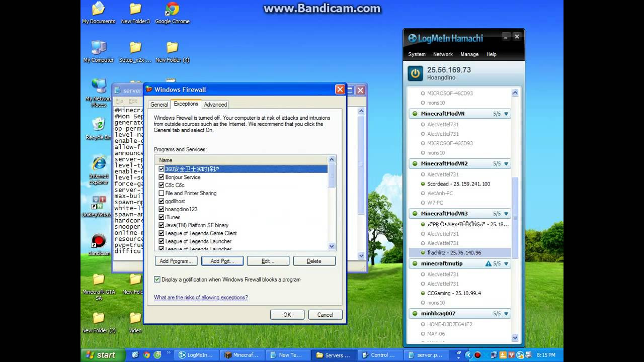Cancel the Windows Firewall dialog
This screenshot has width=644, height=362.
(325, 315)
